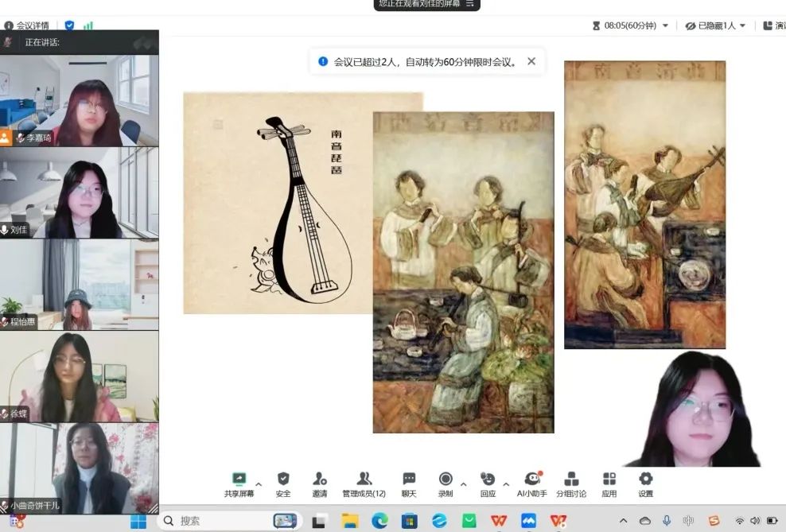Expand the arrow next to 共享屏幕
The image size is (786, 532).
258,483
